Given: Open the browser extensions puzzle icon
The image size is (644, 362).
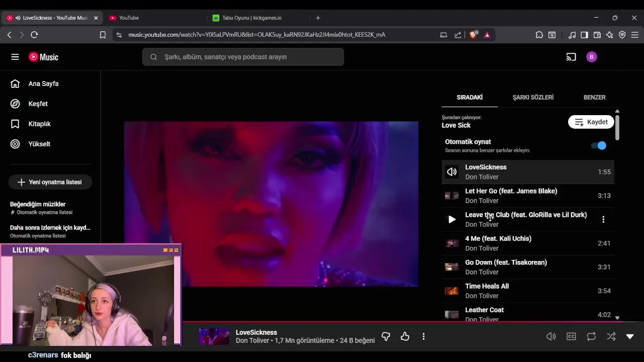Looking at the screenshot, I should 539,35.
